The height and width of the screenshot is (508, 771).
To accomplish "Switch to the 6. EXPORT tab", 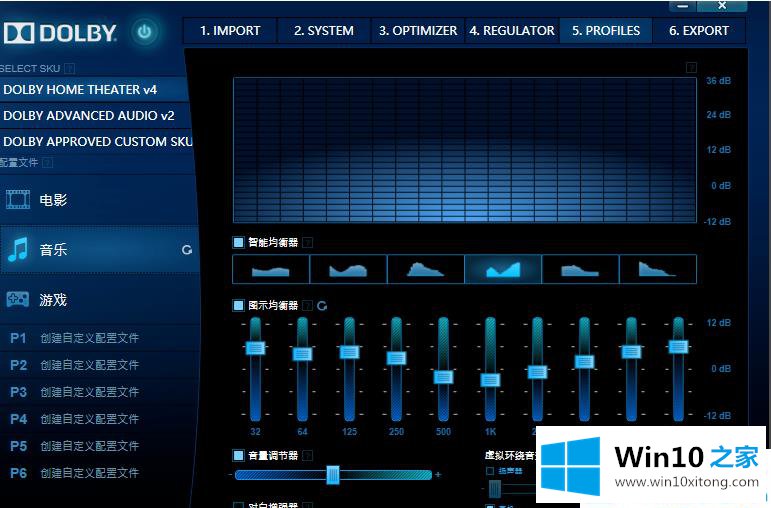I will click(x=699, y=30).
